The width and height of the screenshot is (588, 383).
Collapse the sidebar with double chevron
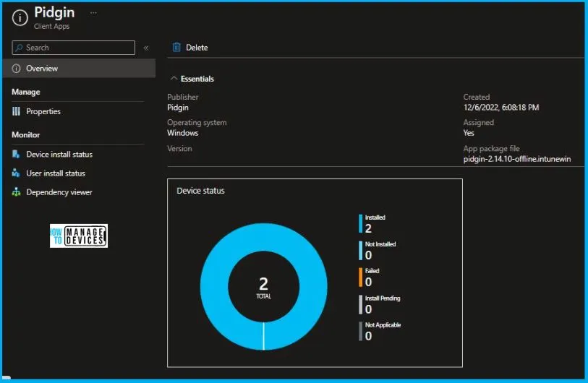[x=146, y=48]
